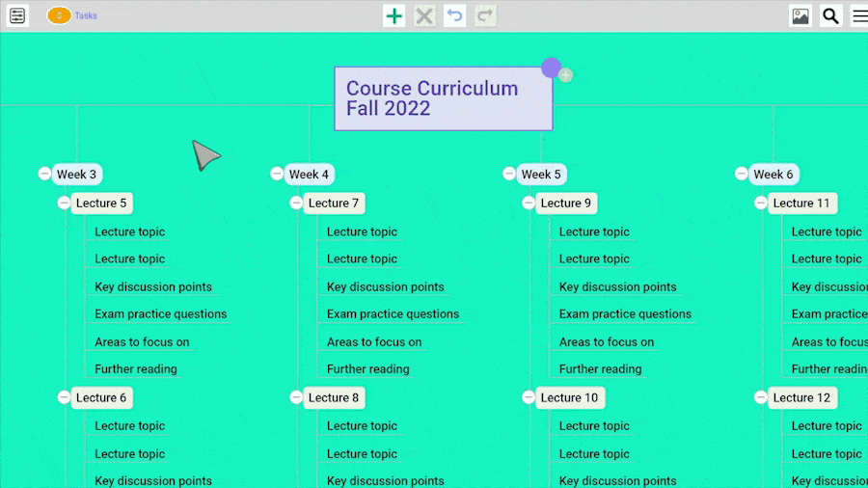Collapse the Week 3 branch
868x488 pixels.
(44, 174)
